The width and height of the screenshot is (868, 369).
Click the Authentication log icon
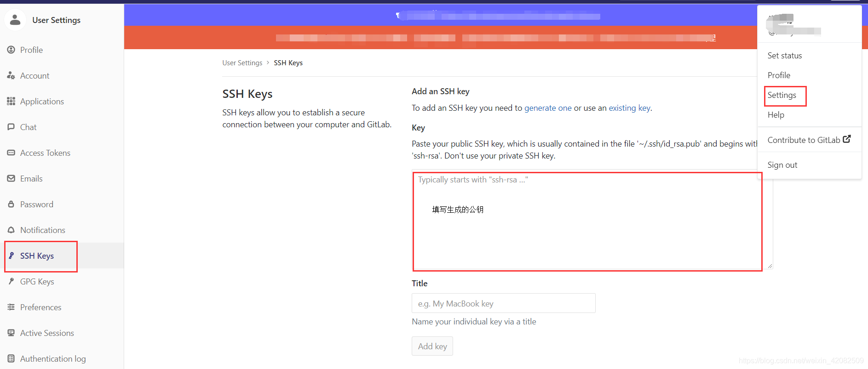point(11,358)
